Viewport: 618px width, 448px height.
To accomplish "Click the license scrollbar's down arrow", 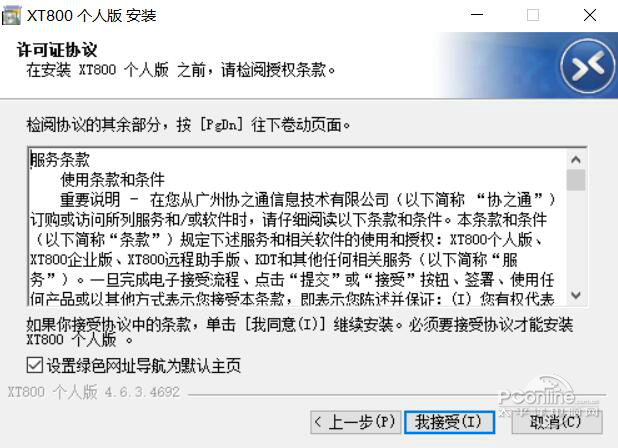I will pyautogui.click(x=576, y=295).
